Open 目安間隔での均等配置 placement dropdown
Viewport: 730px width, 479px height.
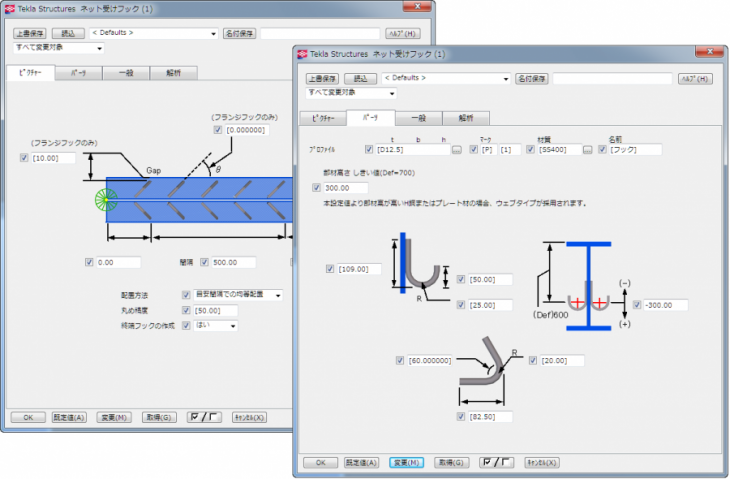[x=238, y=295]
